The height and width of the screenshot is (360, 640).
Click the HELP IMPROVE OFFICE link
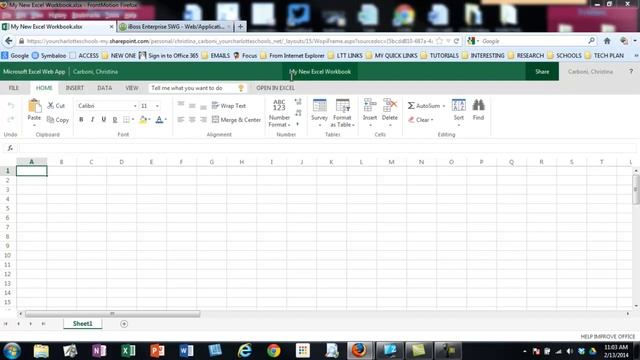(607, 336)
